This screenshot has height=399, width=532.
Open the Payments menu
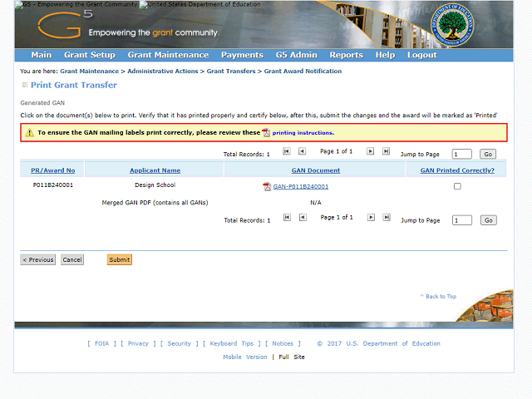click(x=242, y=55)
